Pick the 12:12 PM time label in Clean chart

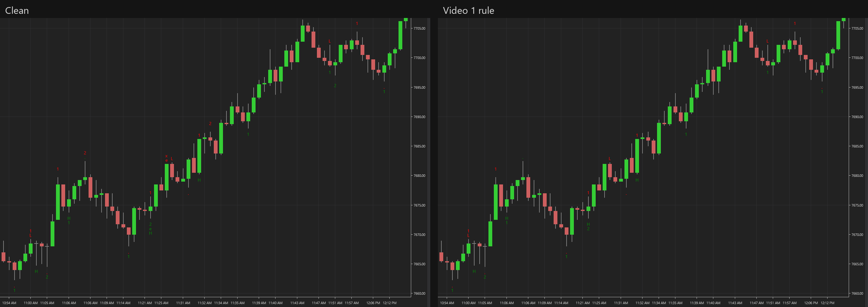tap(390, 303)
